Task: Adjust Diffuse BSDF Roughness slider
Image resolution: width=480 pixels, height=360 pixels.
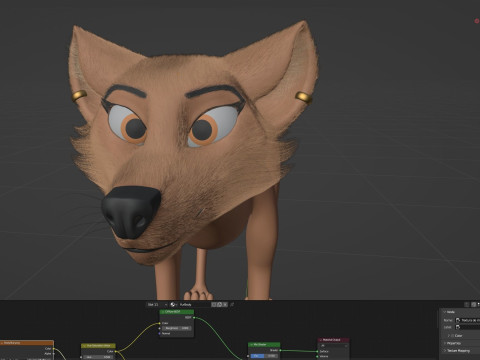Action: (x=177, y=328)
